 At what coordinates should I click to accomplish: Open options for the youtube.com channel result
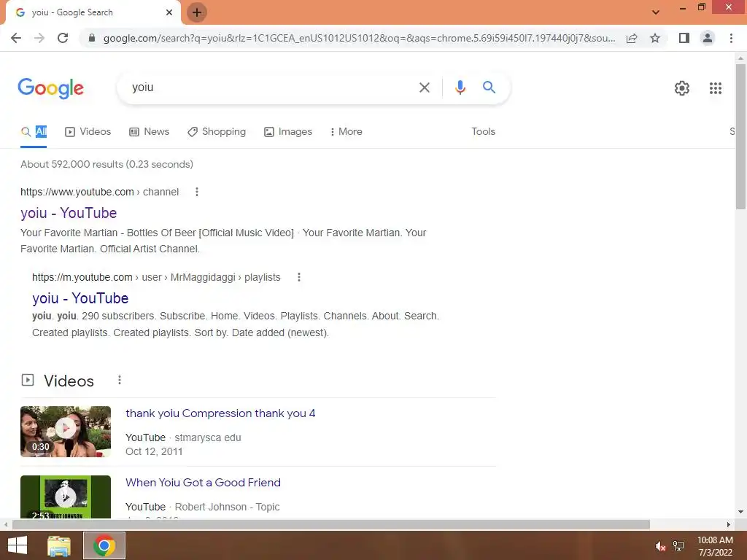(x=197, y=192)
